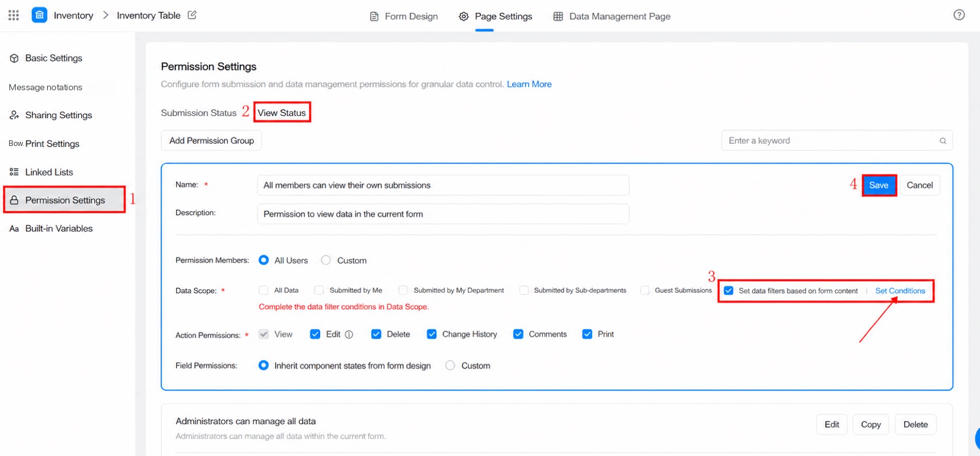Click the blue Inventory app icon
The image size is (980, 456).
(x=39, y=15)
